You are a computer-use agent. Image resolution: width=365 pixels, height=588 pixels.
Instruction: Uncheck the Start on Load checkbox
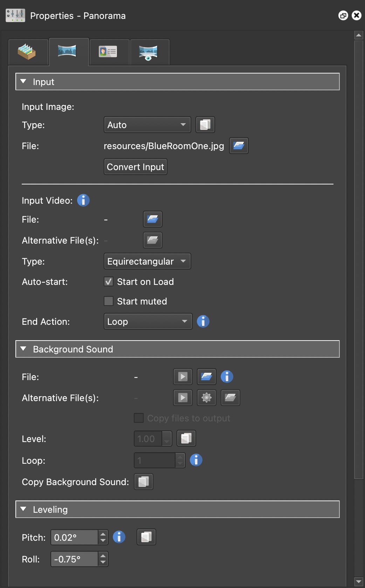click(x=109, y=282)
